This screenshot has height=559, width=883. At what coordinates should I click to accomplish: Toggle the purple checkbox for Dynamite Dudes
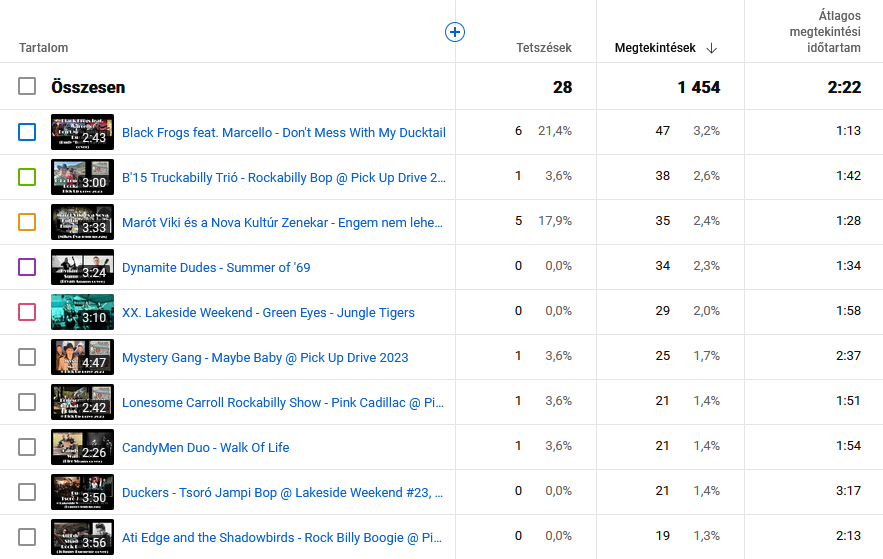coord(27,267)
